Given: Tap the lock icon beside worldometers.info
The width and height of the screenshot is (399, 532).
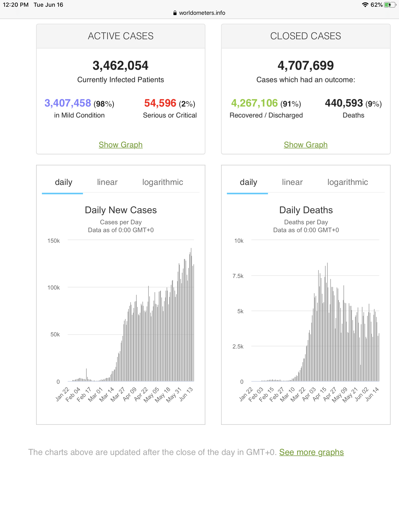Looking at the screenshot, I should 175,13.
